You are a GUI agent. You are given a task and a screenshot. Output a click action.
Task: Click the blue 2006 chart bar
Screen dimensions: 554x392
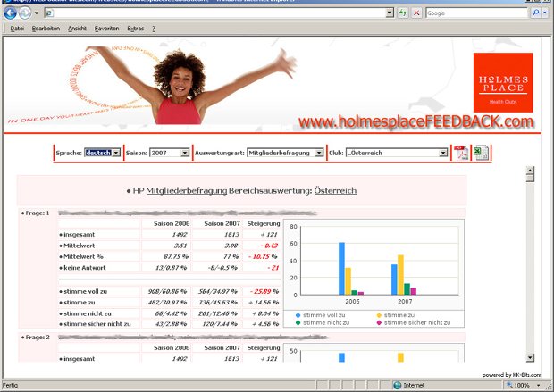pyautogui.click(x=341, y=269)
